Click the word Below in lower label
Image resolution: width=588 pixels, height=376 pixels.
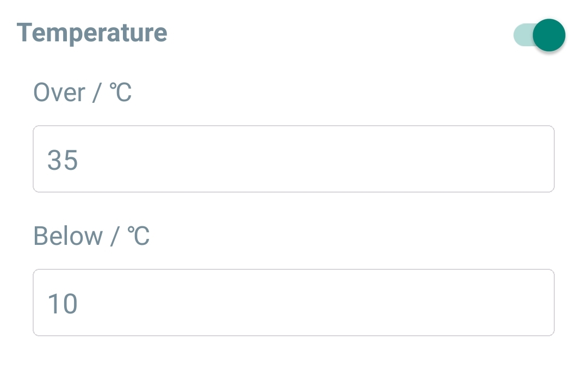coord(68,236)
